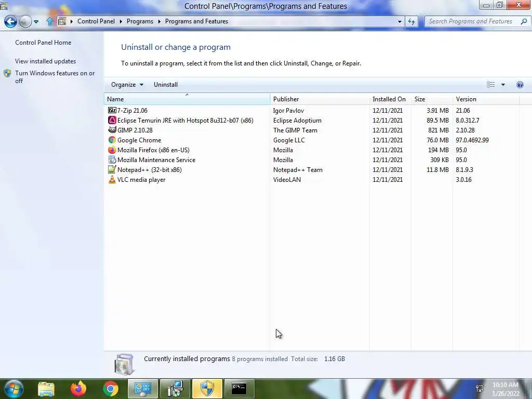The image size is (532, 399).
Task: Open the Control Panel Home link
Action: (43, 43)
